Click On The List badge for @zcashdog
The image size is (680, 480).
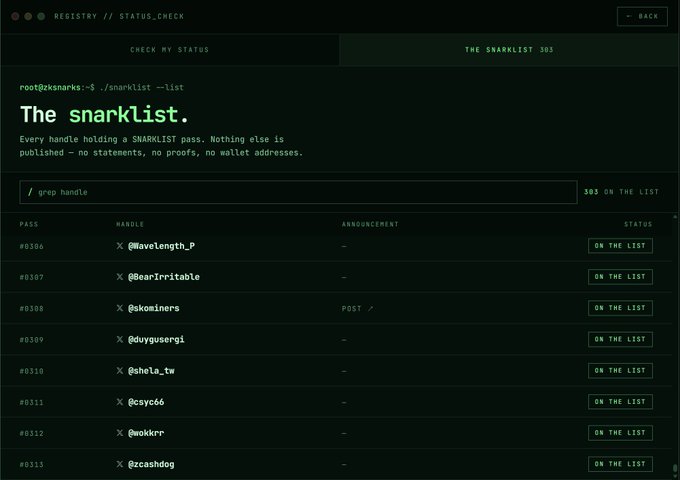pyautogui.click(x=620, y=464)
